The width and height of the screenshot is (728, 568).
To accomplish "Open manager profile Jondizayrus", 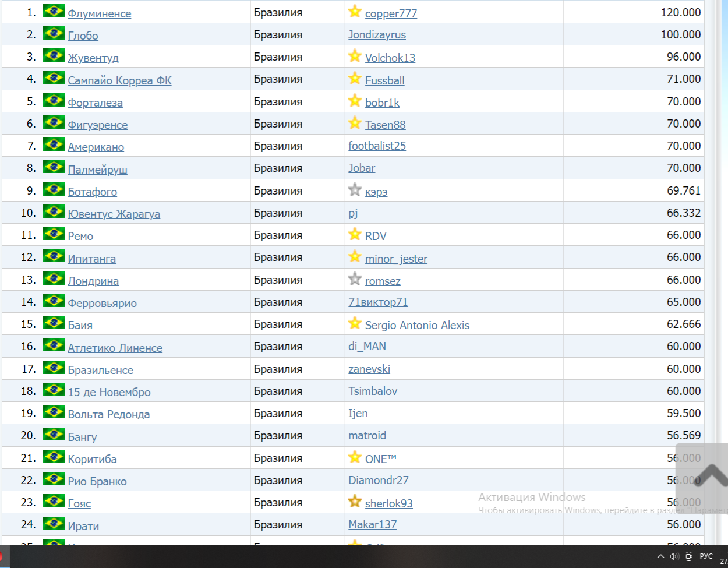I will [x=377, y=35].
